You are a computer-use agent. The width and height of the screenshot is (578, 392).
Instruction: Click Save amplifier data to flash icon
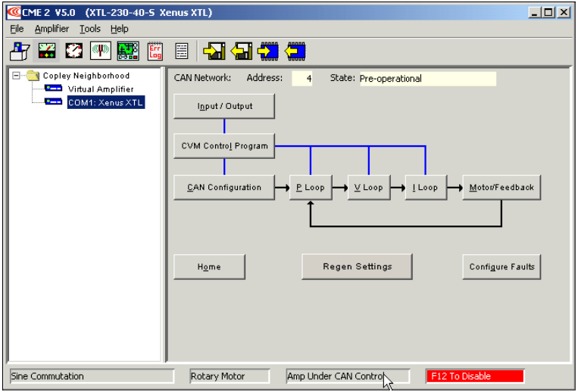(x=268, y=51)
